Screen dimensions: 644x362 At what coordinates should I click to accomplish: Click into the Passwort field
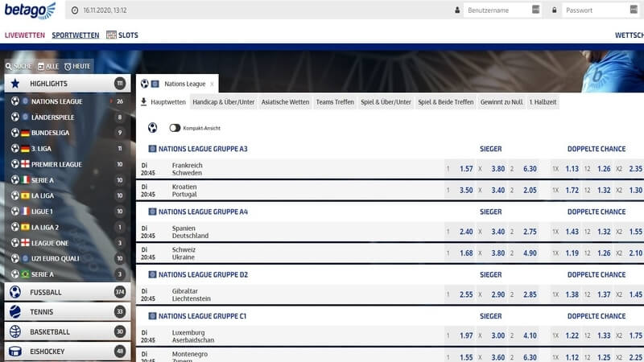click(x=601, y=10)
